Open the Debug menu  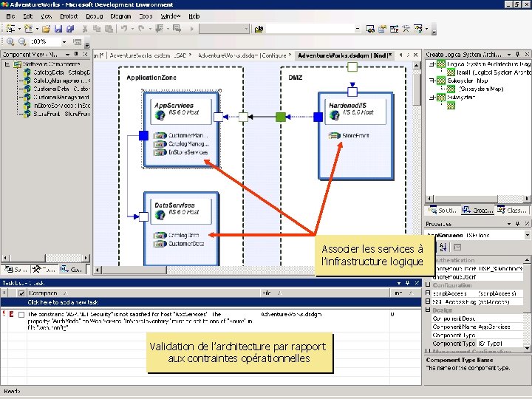click(x=95, y=16)
